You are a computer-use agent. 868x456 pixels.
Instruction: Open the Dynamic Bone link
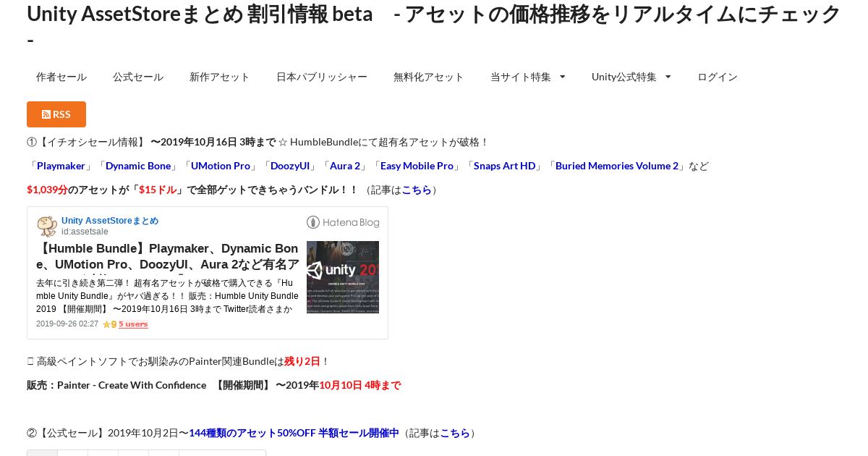(x=138, y=166)
